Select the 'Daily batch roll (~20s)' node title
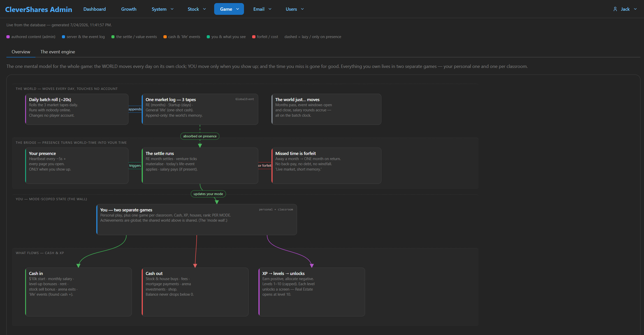 (50, 99)
